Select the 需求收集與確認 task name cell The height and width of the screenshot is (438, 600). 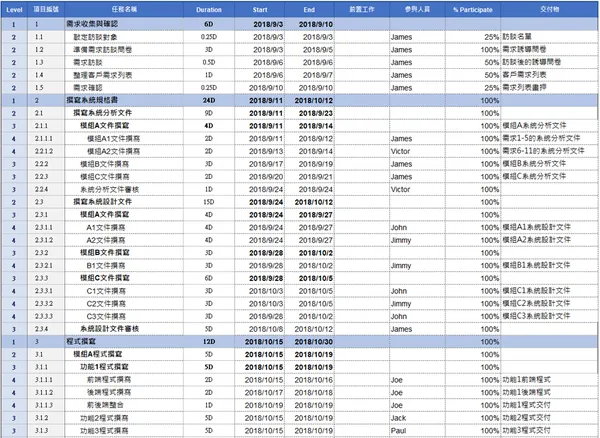[x=124, y=24]
